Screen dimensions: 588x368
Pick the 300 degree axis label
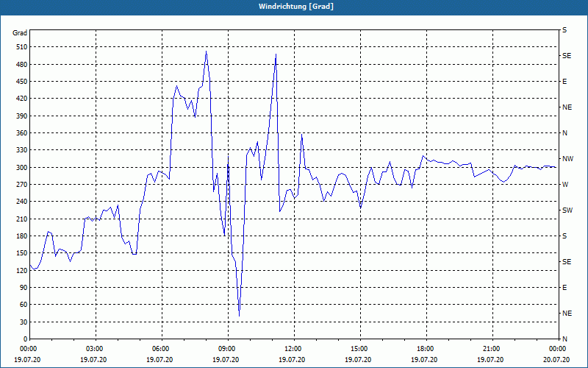click(22, 168)
